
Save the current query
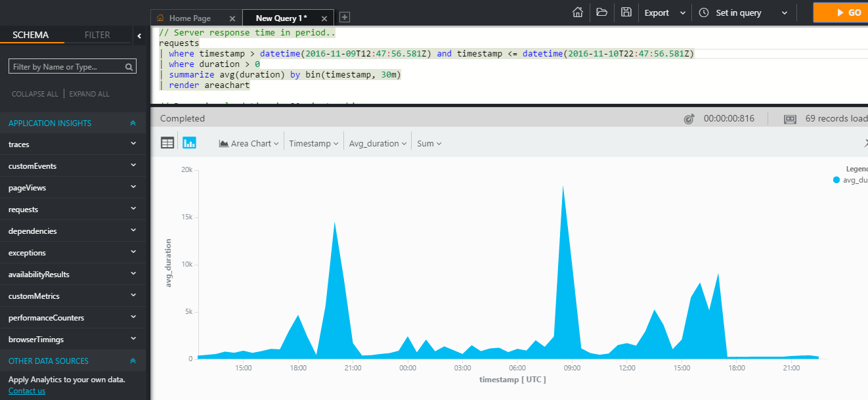(625, 12)
